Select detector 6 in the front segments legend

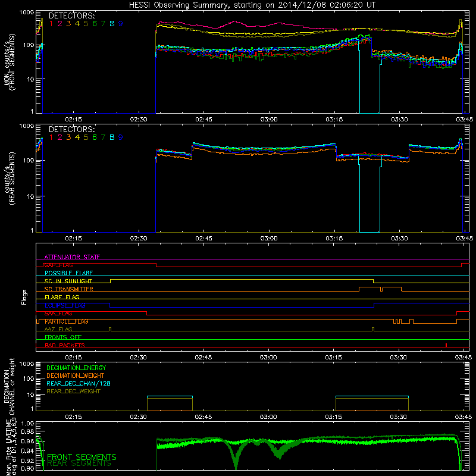[95, 24]
